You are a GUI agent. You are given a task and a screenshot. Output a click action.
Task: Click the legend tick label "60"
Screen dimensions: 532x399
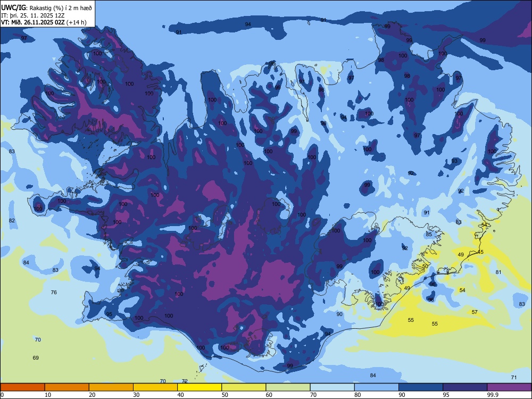[x=269, y=395]
